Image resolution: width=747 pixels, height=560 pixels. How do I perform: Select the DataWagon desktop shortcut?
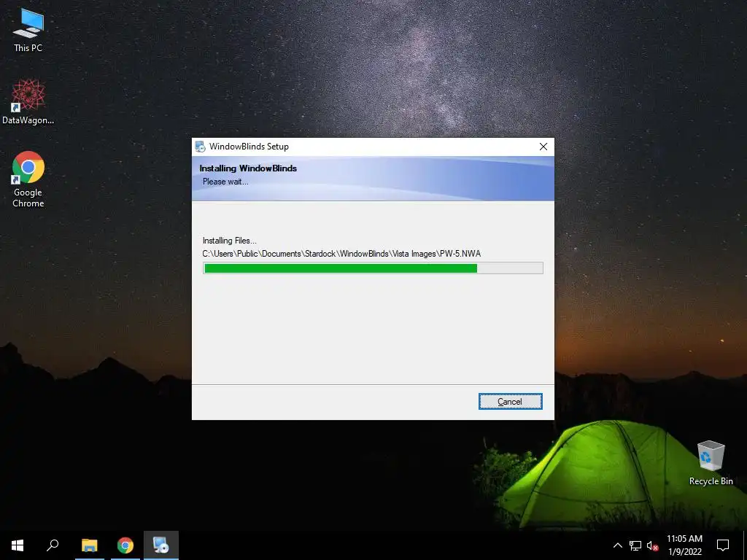click(28, 102)
